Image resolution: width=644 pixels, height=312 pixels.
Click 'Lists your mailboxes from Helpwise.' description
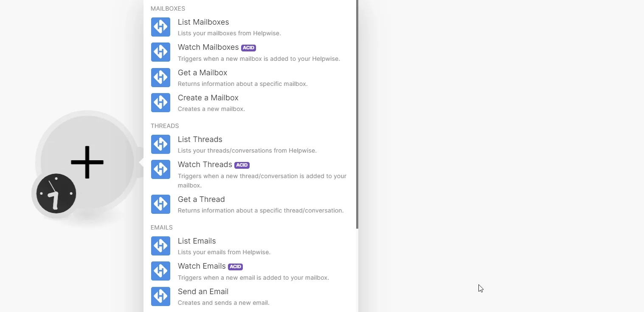[229, 33]
